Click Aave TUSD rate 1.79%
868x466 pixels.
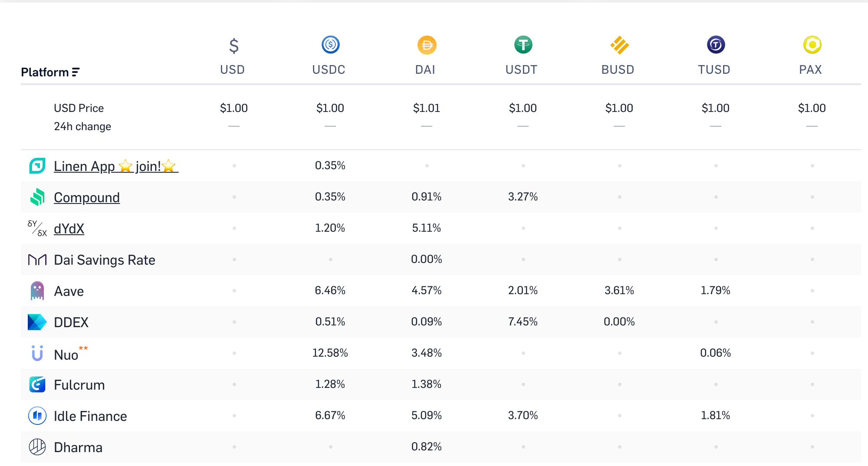point(716,290)
